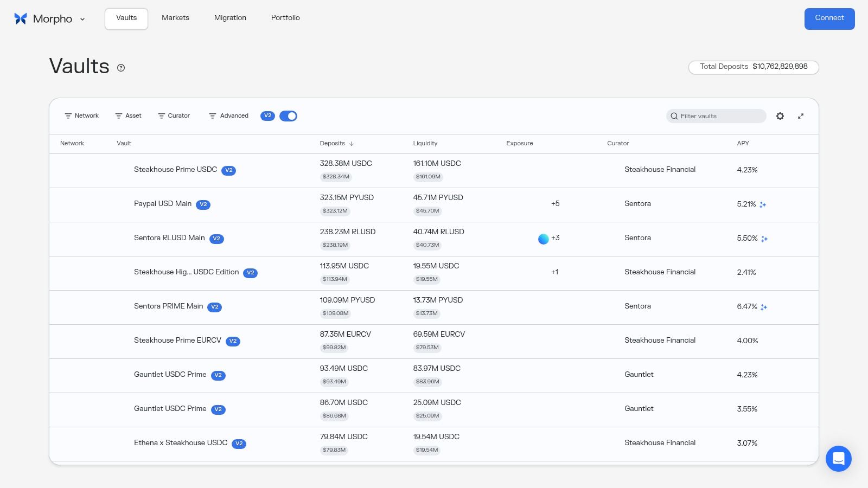Open the Curator filter dropdown

click(x=174, y=116)
